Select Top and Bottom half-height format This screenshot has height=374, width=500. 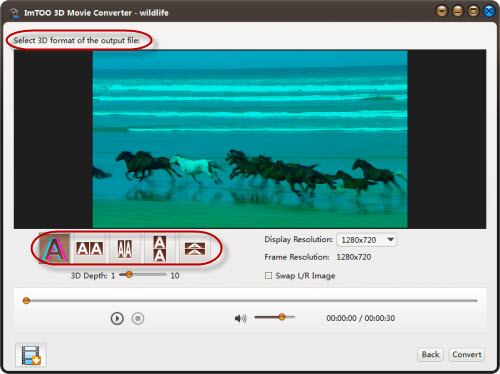tap(195, 249)
